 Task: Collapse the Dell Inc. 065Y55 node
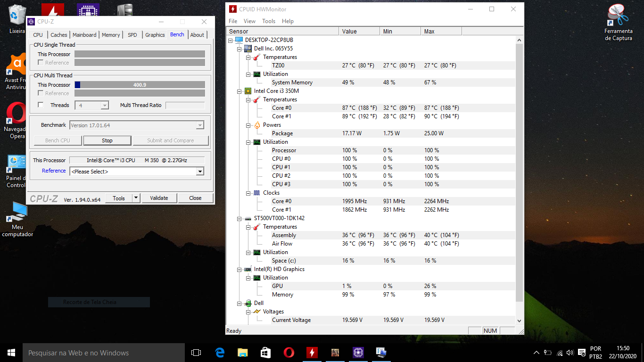pos(239,49)
